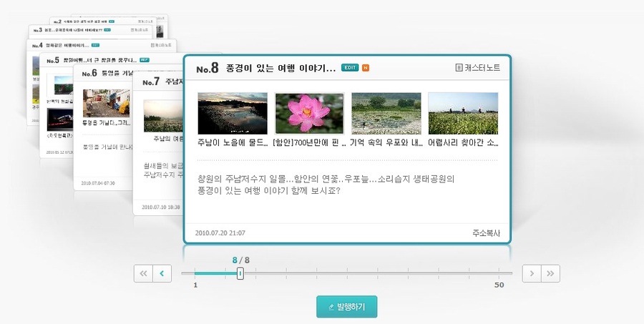Viewport: 644px width, 324px height.
Task: Click title 풍경이 있는 여행 이야기…
Action: (x=281, y=68)
